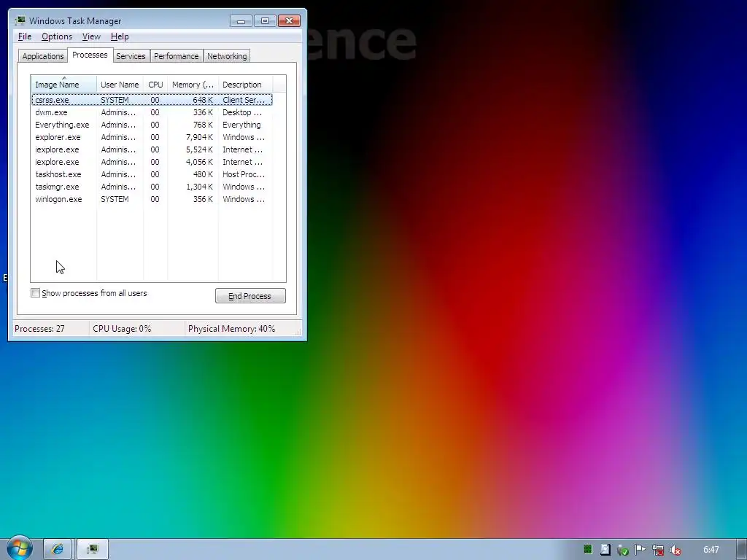Select the Everything.exe process row
The height and width of the screenshot is (560, 747).
tap(152, 125)
